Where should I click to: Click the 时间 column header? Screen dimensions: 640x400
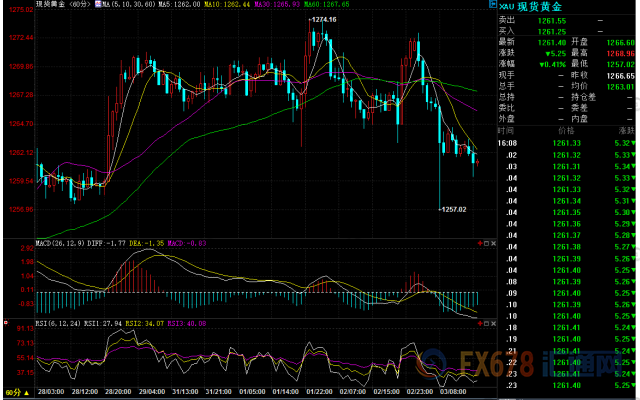point(507,130)
